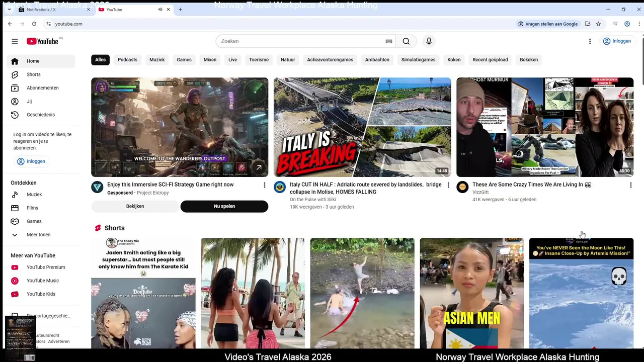Select the Live filter chip
Screen dimensions: 644x362
coord(232,60)
